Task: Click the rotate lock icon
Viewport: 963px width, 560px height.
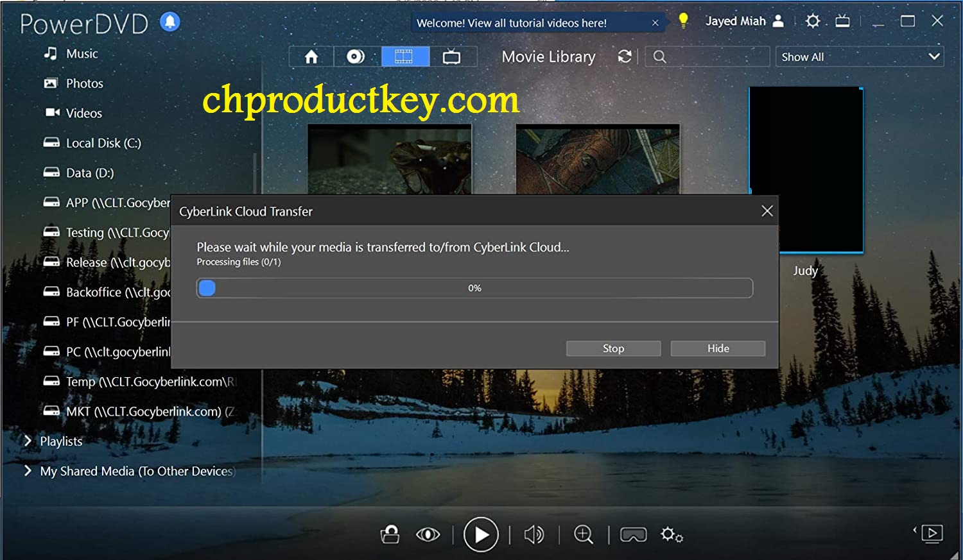Action: 390,534
